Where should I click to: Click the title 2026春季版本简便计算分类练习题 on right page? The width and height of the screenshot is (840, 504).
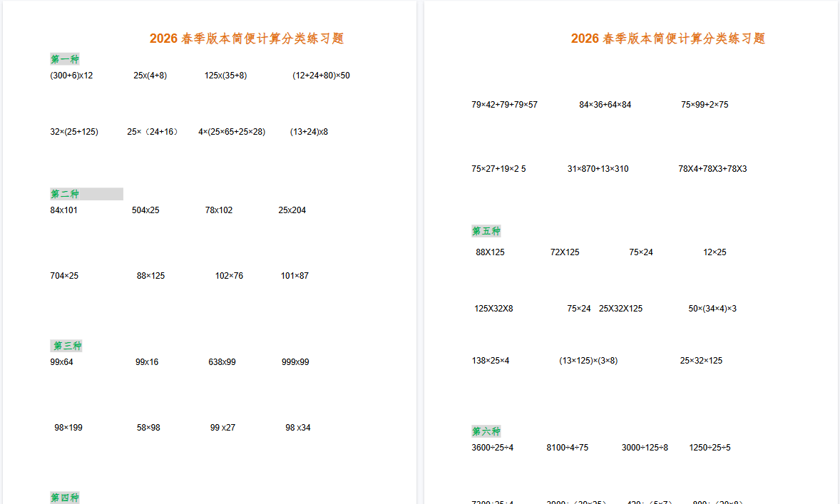[668, 38]
